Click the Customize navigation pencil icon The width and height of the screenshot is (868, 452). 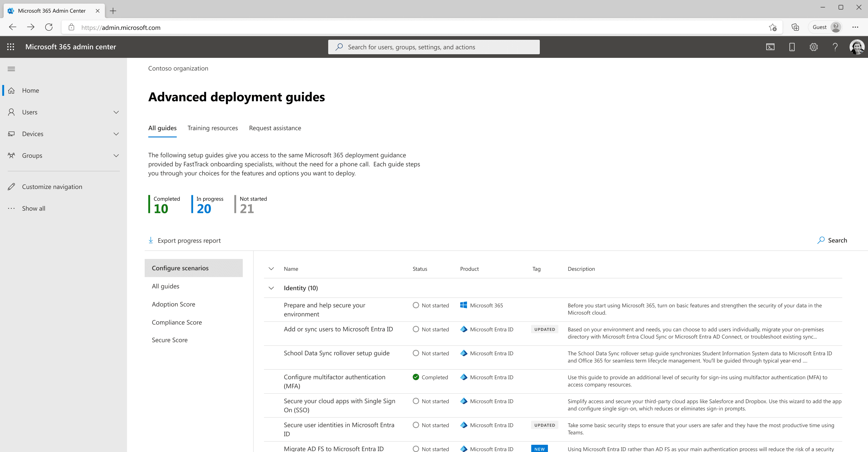coord(11,187)
